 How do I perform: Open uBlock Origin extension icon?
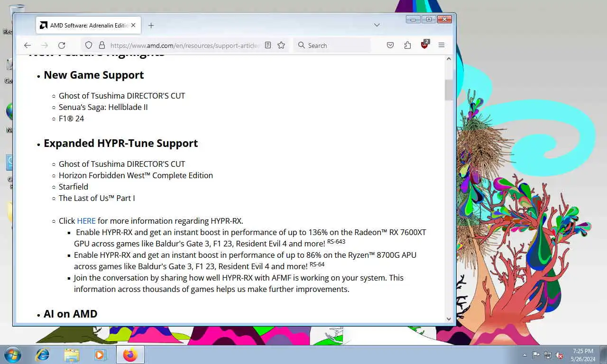(x=424, y=45)
